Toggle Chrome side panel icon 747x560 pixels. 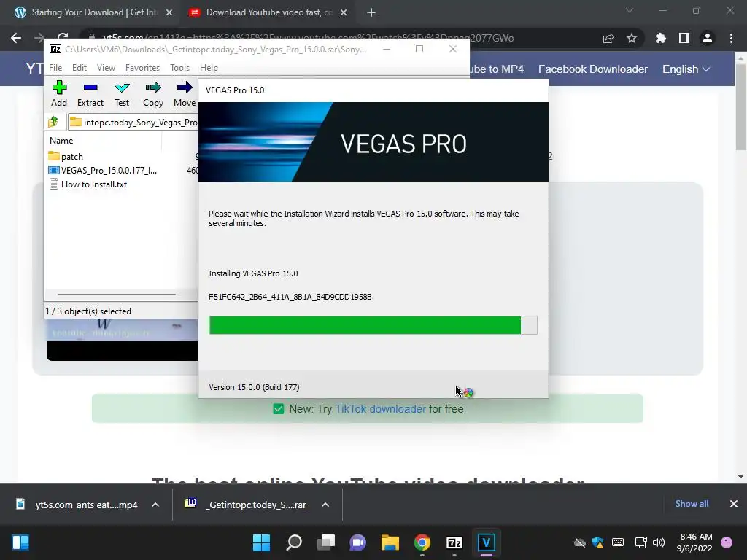(x=684, y=38)
